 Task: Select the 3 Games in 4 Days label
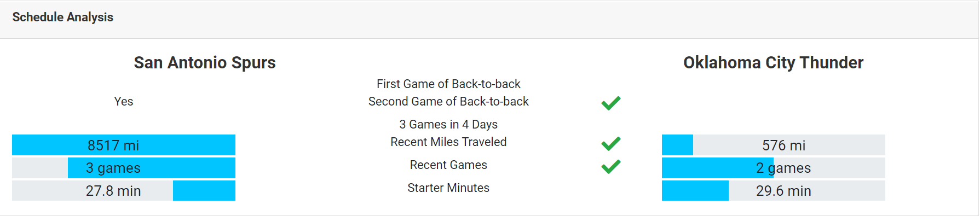click(x=448, y=124)
